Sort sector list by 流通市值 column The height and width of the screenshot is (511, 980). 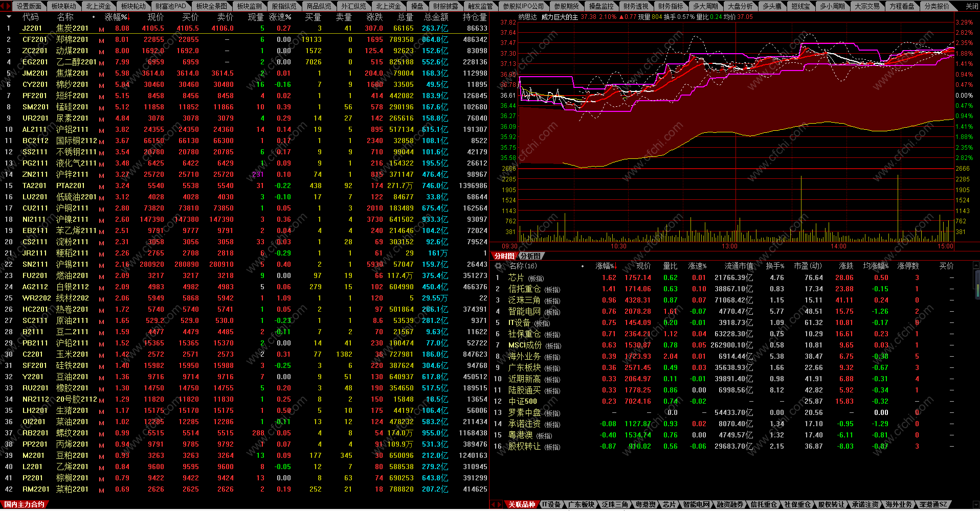click(x=739, y=266)
